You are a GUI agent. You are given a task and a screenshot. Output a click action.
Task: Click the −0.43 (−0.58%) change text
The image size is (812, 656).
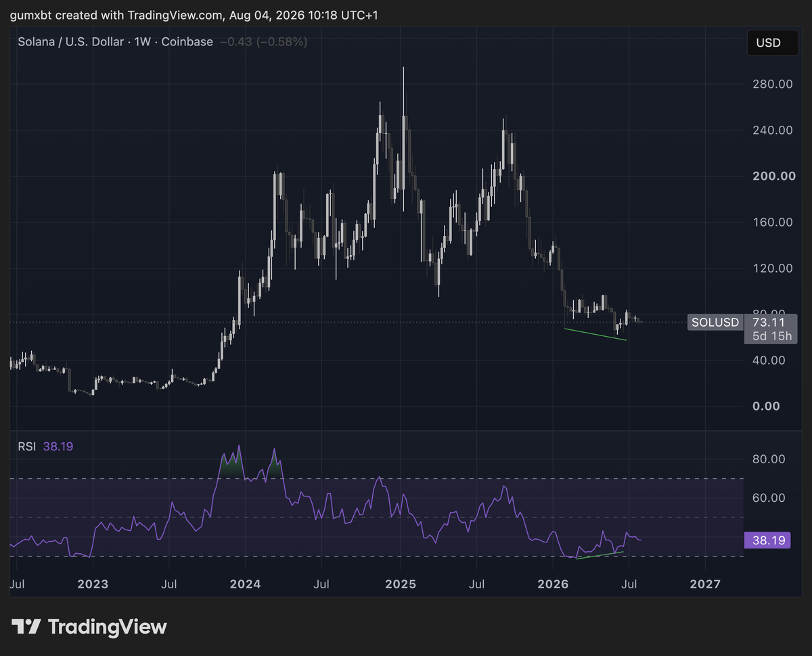264,42
